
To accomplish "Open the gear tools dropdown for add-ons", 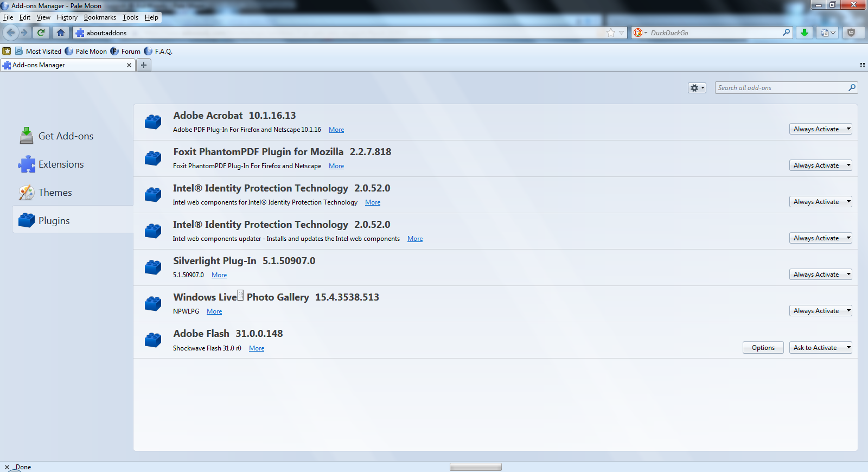I will click(697, 88).
